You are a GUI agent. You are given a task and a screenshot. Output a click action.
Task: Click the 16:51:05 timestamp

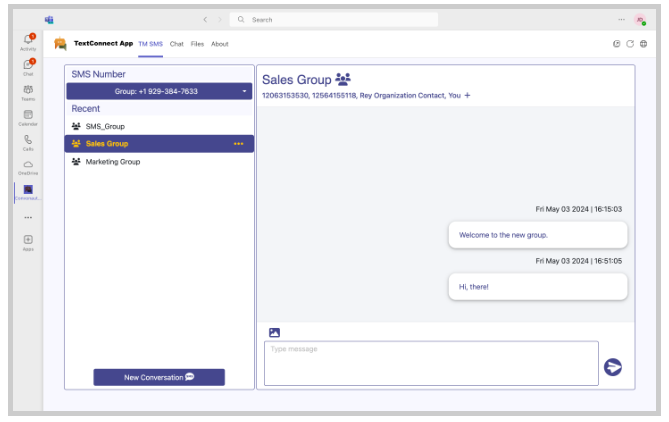coord(579,261)
